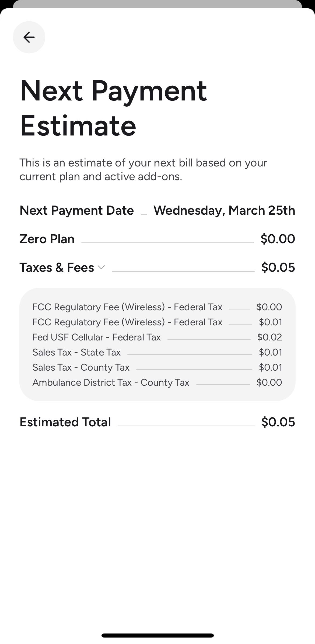
Task: Select the Zero Plan row label
Action: 47,239
